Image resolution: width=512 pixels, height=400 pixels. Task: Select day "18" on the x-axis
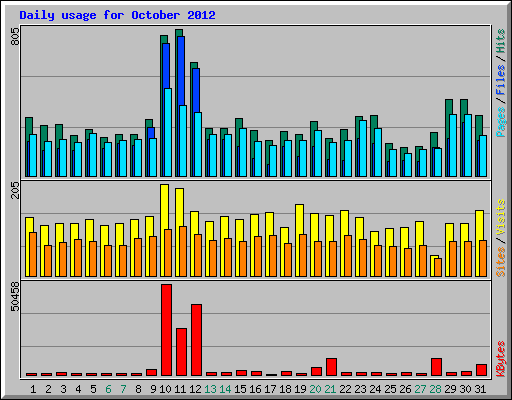click(x=285, y=389)
